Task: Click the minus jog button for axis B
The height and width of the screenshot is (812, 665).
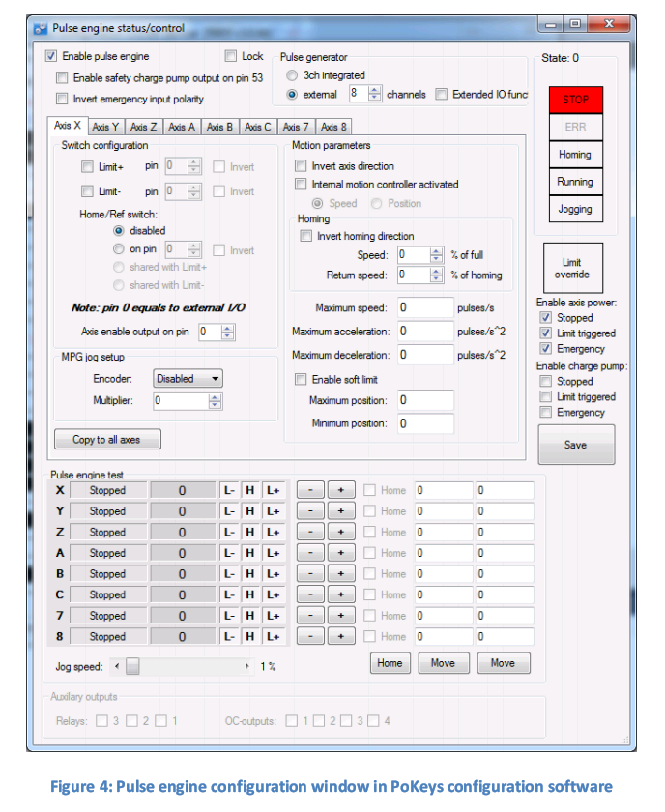Action: (308, 574)
